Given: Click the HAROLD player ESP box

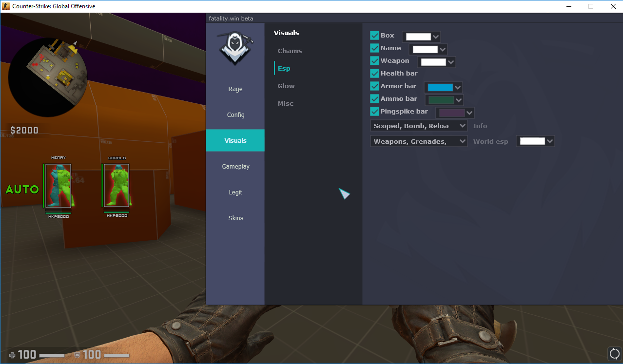Looking at the screenshot, I should (117, 186).
